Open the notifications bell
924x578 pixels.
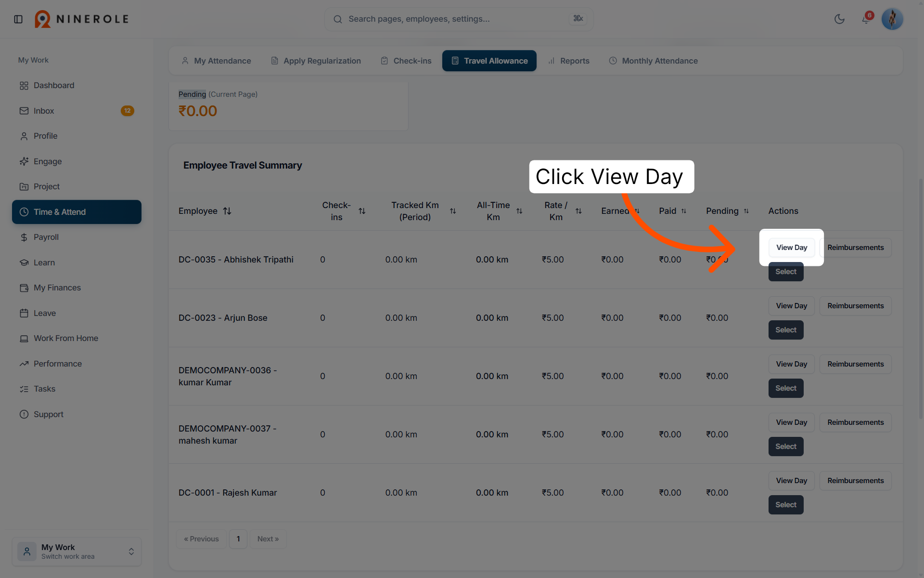866,19
